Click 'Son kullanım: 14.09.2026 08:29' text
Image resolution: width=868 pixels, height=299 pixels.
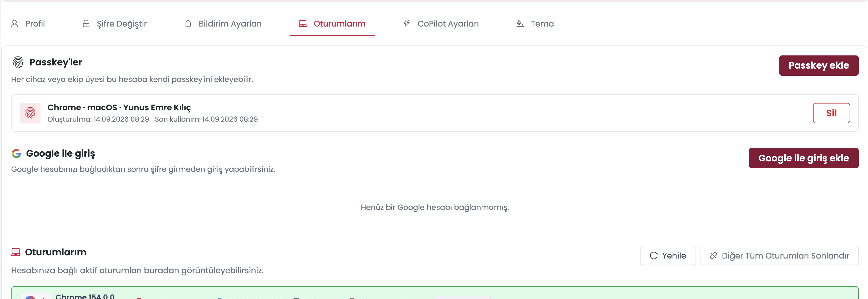206,119
